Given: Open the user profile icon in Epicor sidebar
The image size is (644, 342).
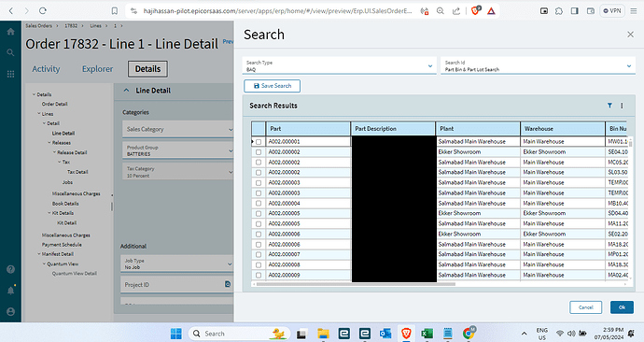Looking at the screenshot, I should (x=10, y=311).
